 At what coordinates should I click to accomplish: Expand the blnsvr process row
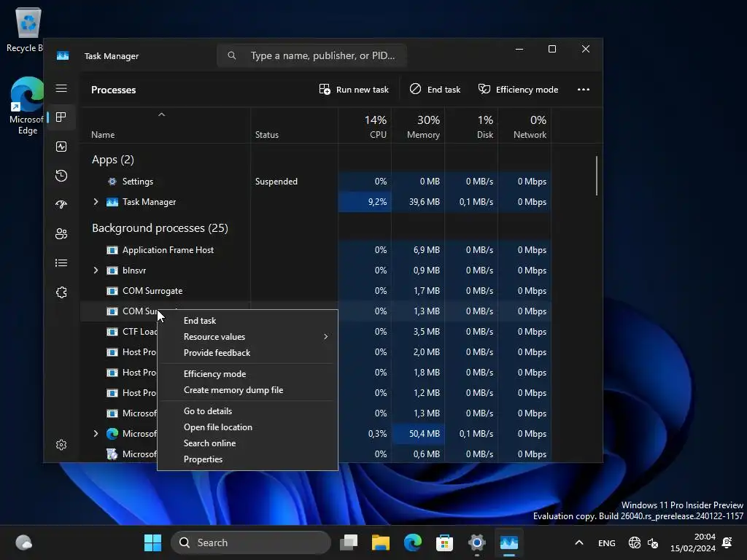click(96, 271)
